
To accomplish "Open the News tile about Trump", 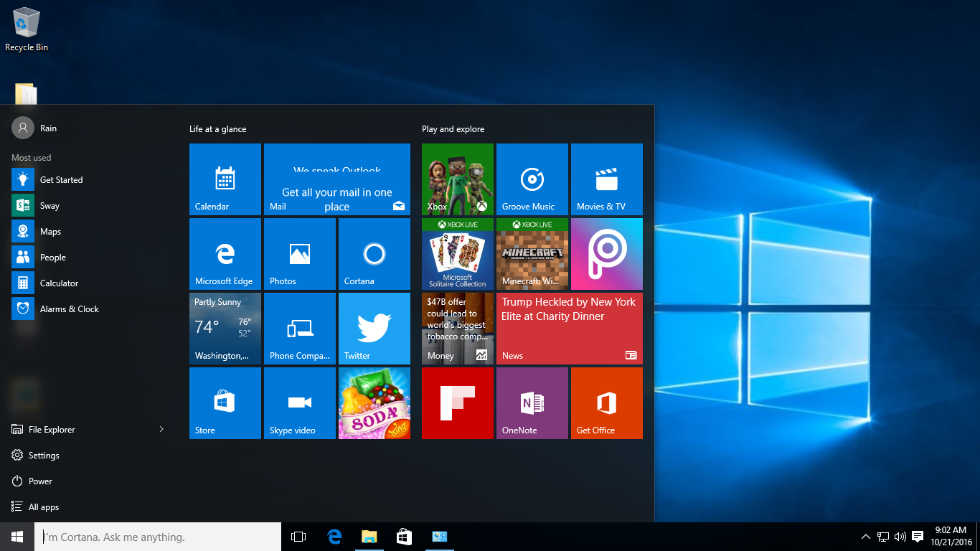I will click(570, 329).
